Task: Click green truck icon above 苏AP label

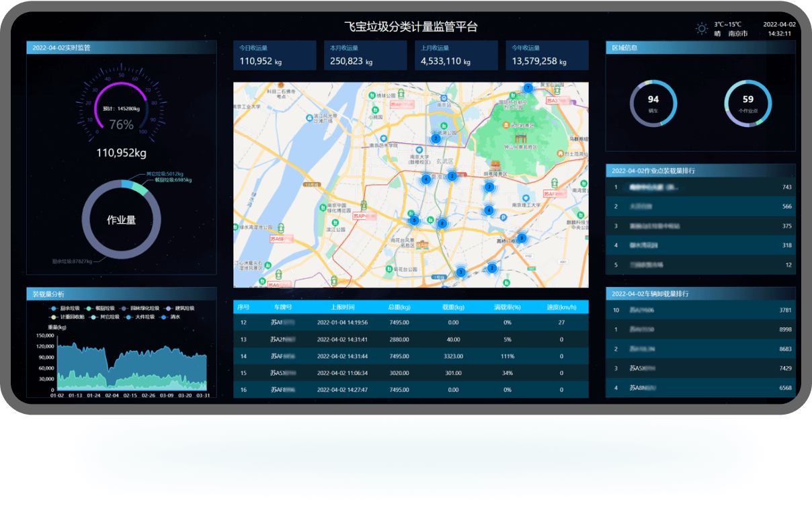Action: coord(364,204)
